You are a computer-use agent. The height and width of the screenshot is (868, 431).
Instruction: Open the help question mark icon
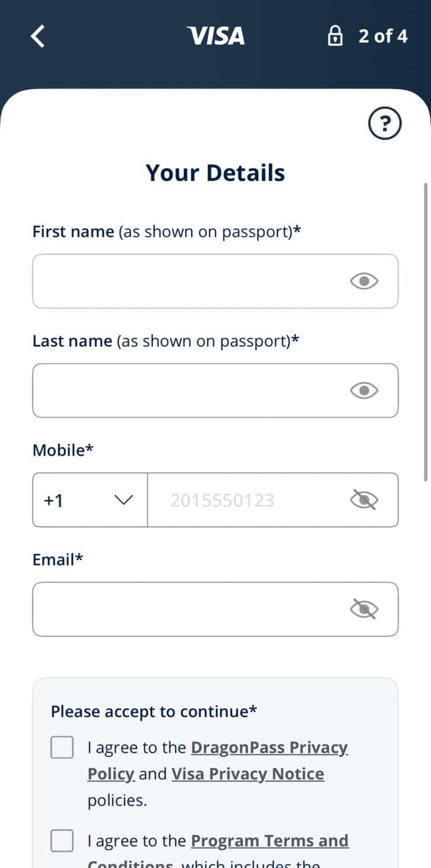point(385,124)
